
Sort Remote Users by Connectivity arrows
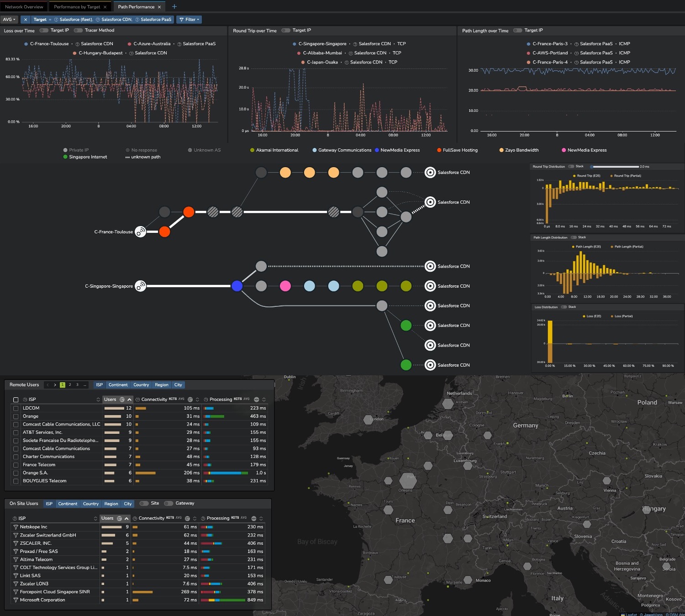[x=198, y=400]
